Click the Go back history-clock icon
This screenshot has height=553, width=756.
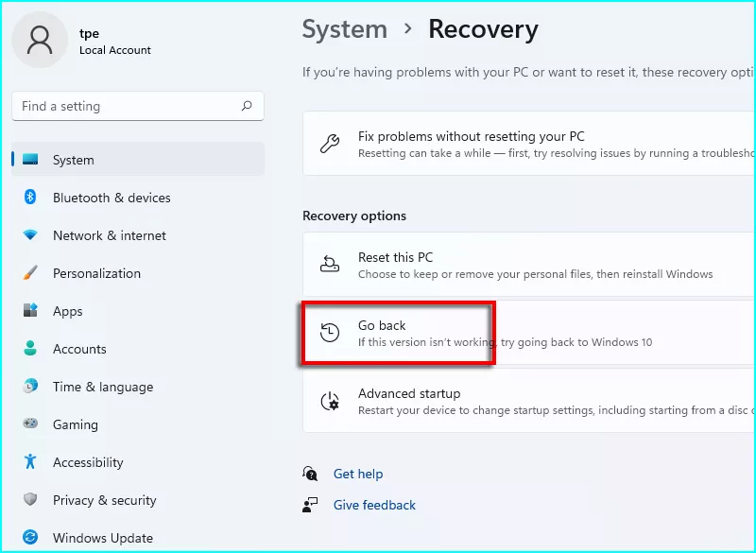(x=330, y=333)
